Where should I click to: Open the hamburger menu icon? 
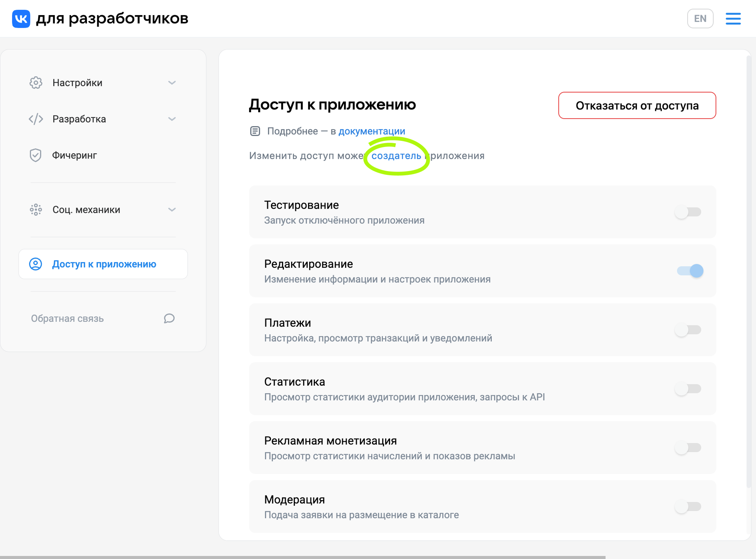coord(733,19)
